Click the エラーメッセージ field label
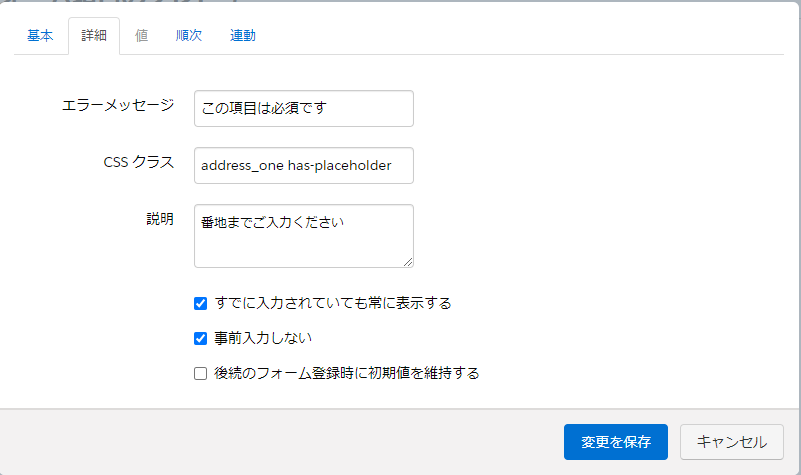 pos(117,104)
